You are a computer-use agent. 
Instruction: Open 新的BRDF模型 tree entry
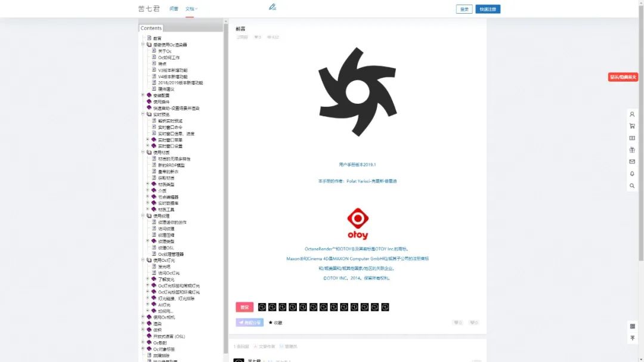click(171, 165)
